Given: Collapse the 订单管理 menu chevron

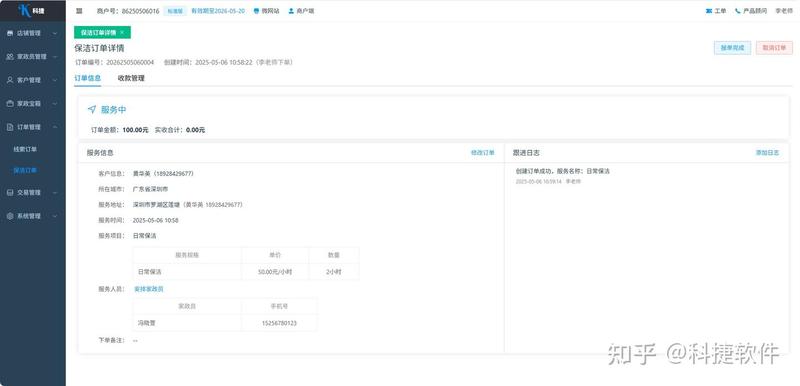Looking at the screenshot, I should click(x=55, y=127).
